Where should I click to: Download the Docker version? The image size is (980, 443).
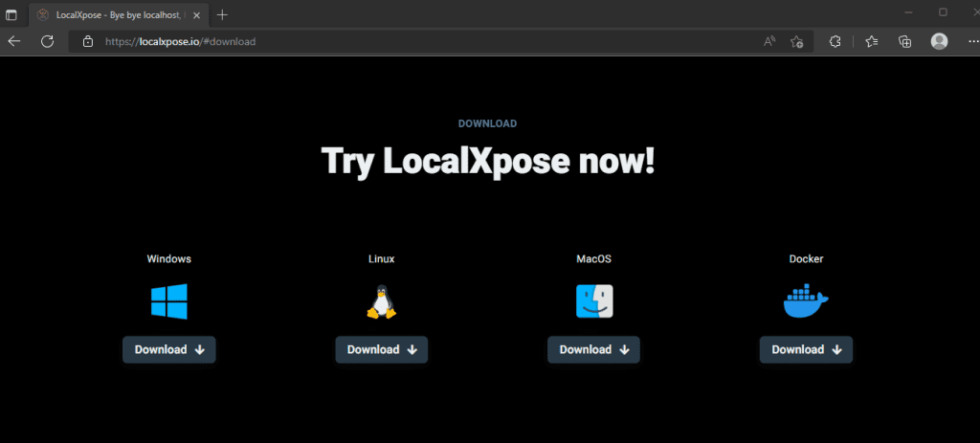click(806, 350)
